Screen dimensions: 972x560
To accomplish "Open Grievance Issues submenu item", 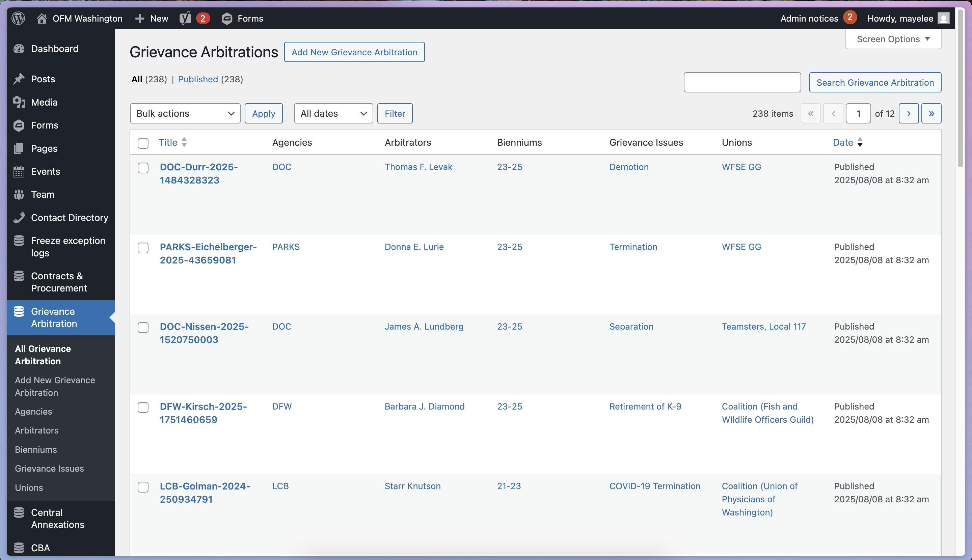I will (49, 469).
